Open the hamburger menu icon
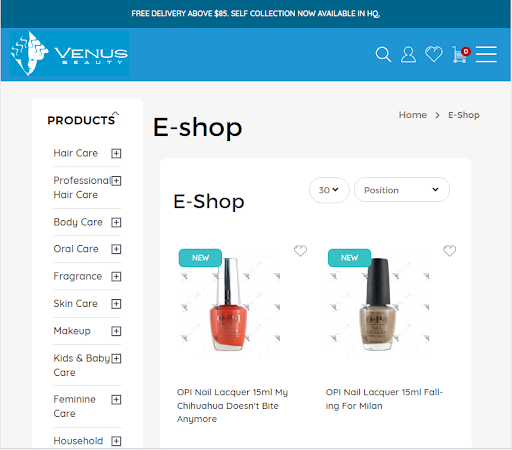The image size is (512, 450). click(x=486, y=54)
